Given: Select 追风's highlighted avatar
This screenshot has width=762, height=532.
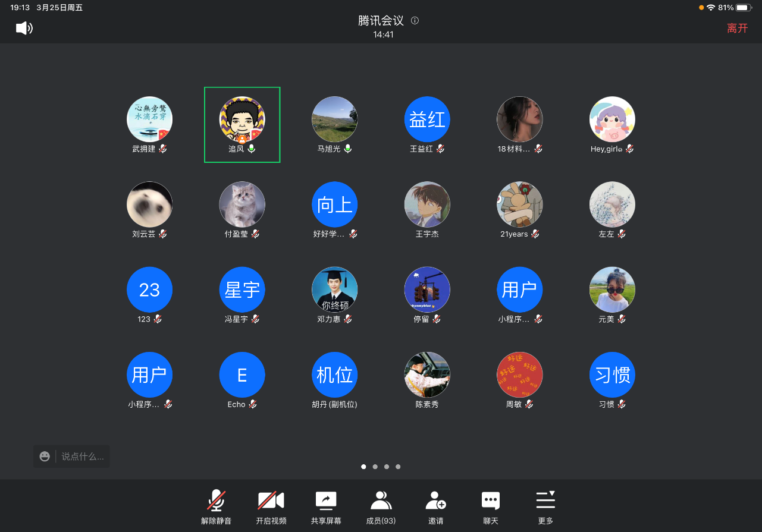Looking at the screenshot, I should tap(242, 119).
